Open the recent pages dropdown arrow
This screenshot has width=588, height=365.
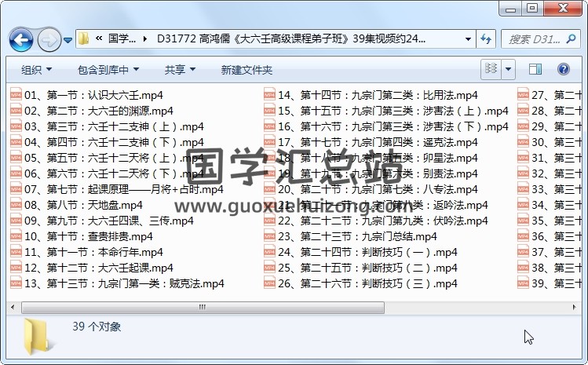pyautogui.click(x=68, y=39)
